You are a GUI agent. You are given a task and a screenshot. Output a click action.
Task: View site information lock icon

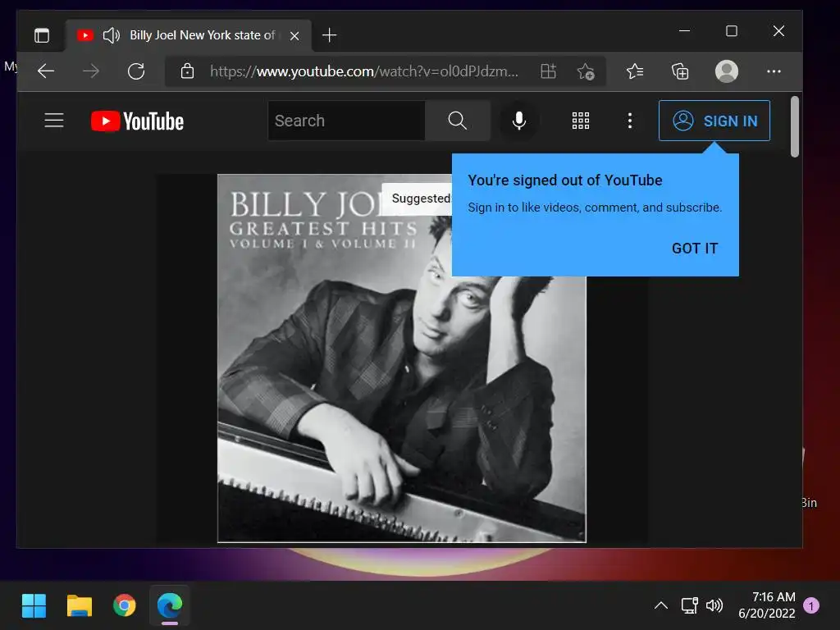point(187,71)
